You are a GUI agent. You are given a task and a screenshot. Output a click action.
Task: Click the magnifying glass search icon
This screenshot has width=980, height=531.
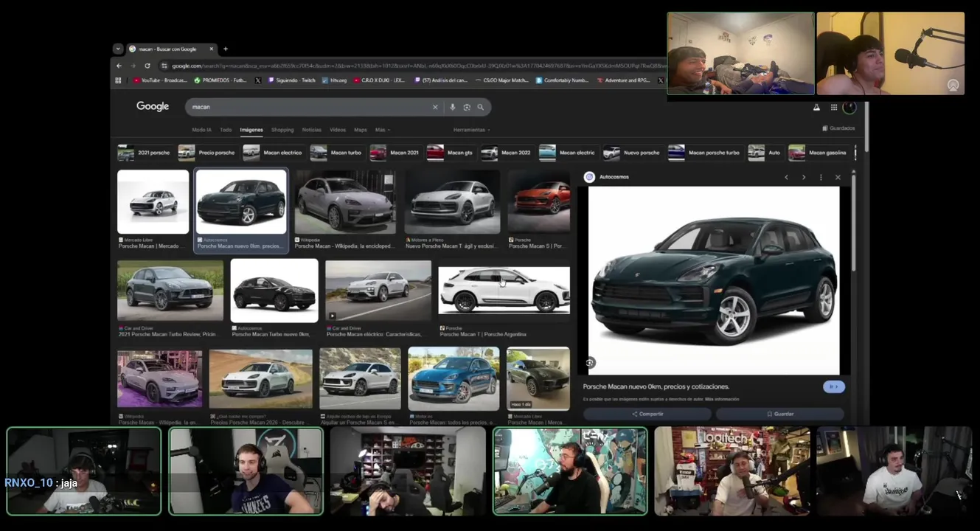(481, 107)
